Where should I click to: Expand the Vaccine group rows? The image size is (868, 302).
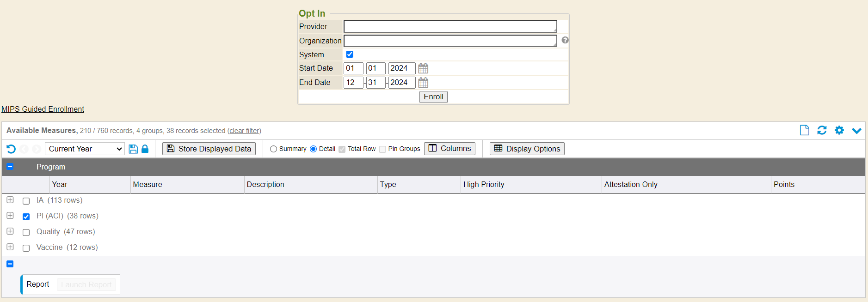(10, 247)
